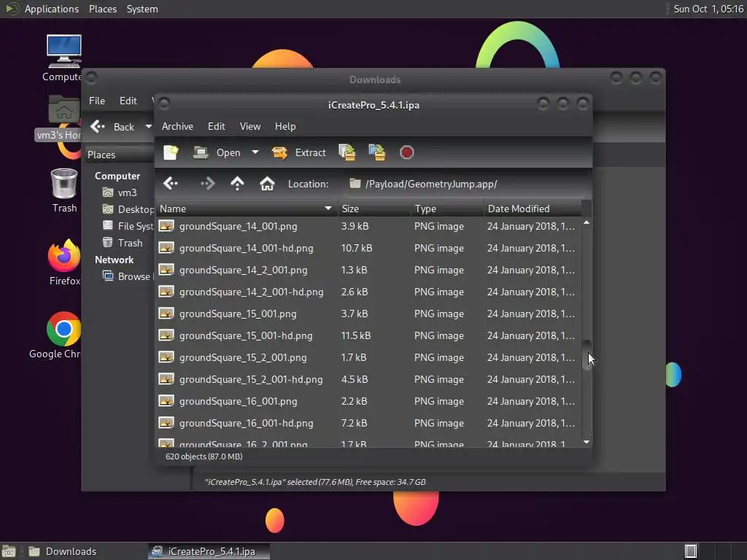Click image icon of groundSquare_15_2_001-hd.png row
This screenshot has width=747, height=560.
pyautogui.click(x=166, y=379)
